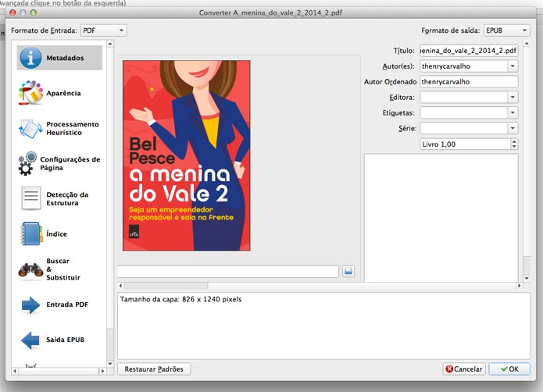
Task: Click metadata horizontal scroll right arrow
Action: [x=519, y=286]
